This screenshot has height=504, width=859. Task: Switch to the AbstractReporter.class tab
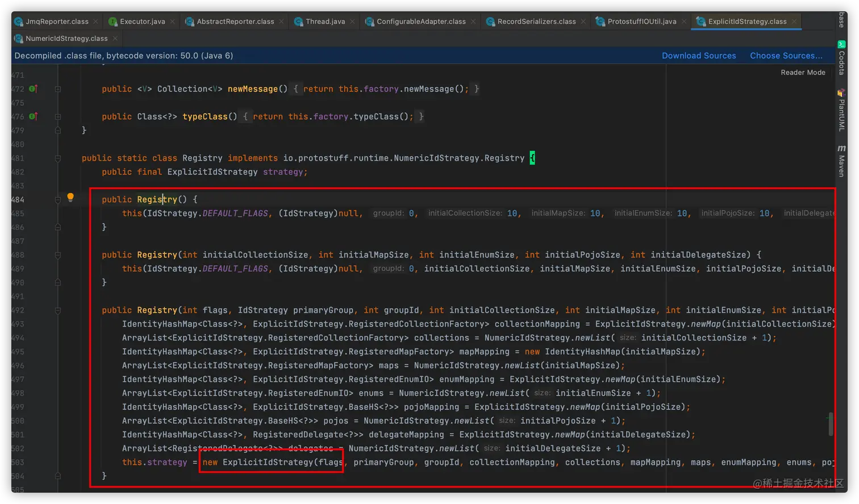[235, 22]
